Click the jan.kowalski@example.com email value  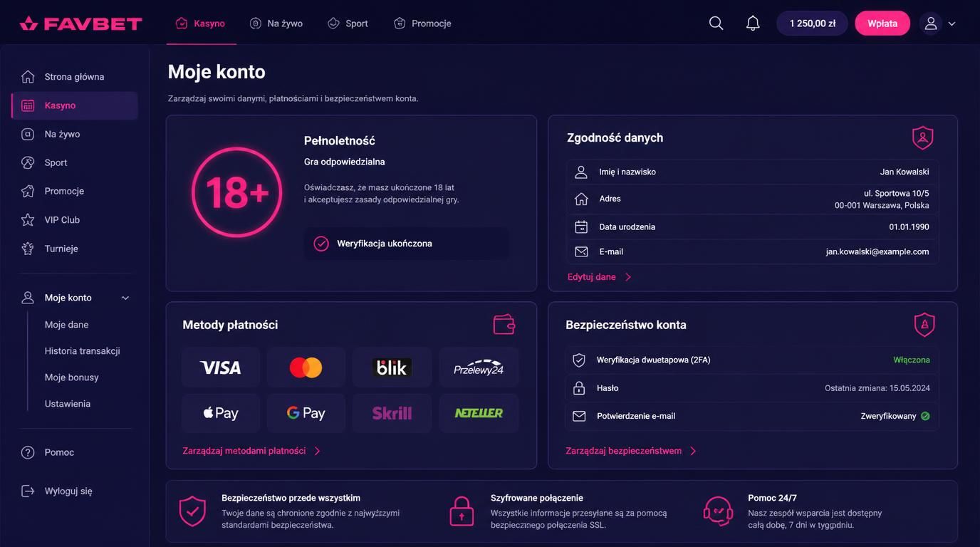[877, 251]
